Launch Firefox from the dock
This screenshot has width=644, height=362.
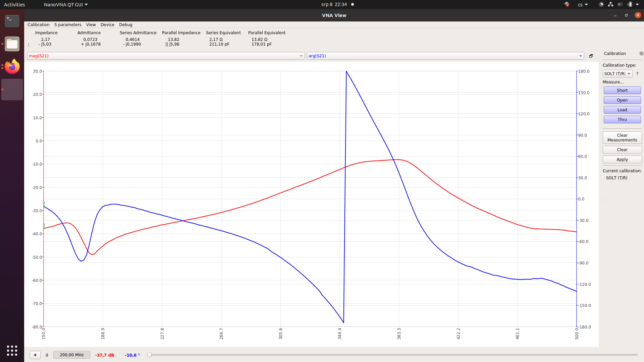pyautogui.click(x=12, y=67)
